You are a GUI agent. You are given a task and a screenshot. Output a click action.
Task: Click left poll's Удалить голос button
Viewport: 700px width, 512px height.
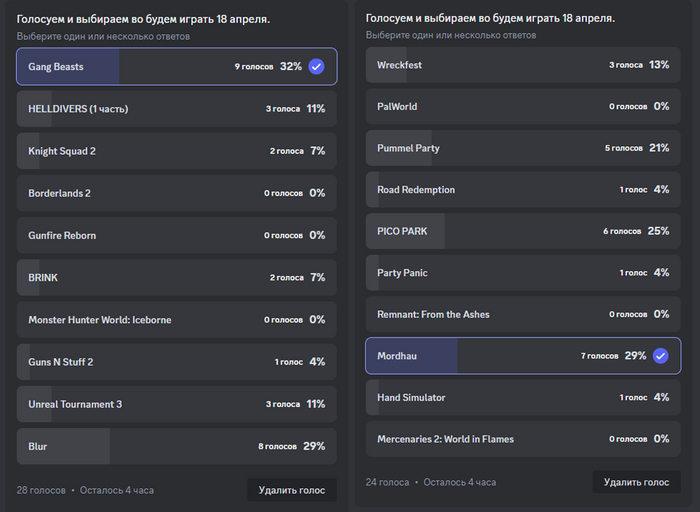coord(292,490)
